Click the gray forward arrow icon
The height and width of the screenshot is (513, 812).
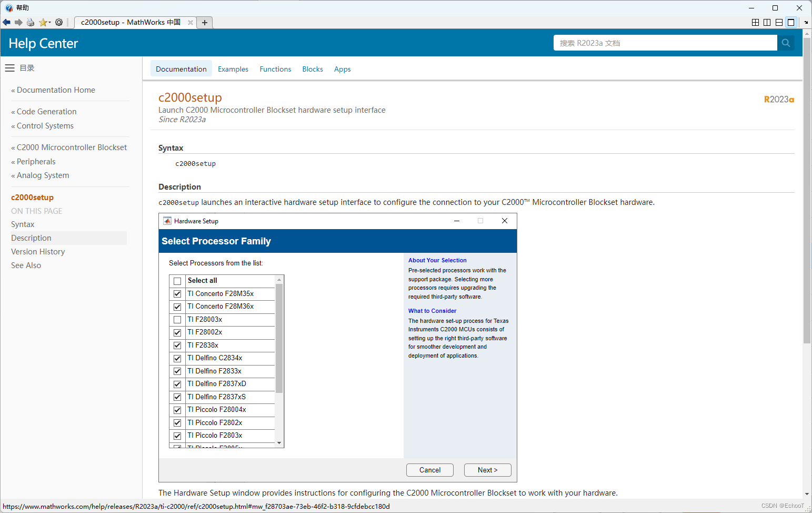[18, 22]
